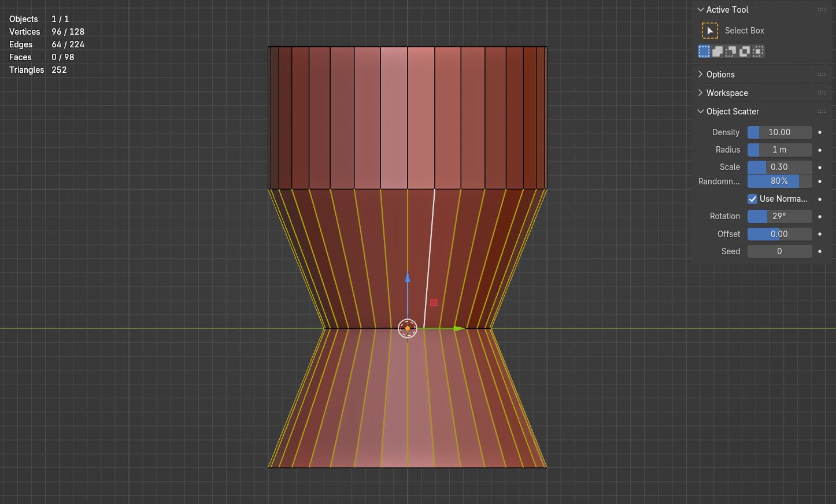Click the Seed value field
Screen dimensions: 836x504
point(779,251)
